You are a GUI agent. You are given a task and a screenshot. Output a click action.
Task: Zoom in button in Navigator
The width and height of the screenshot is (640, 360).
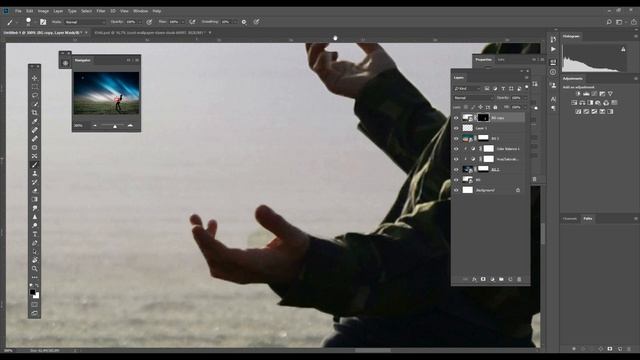pyautogui.click(x=130, y=126)
